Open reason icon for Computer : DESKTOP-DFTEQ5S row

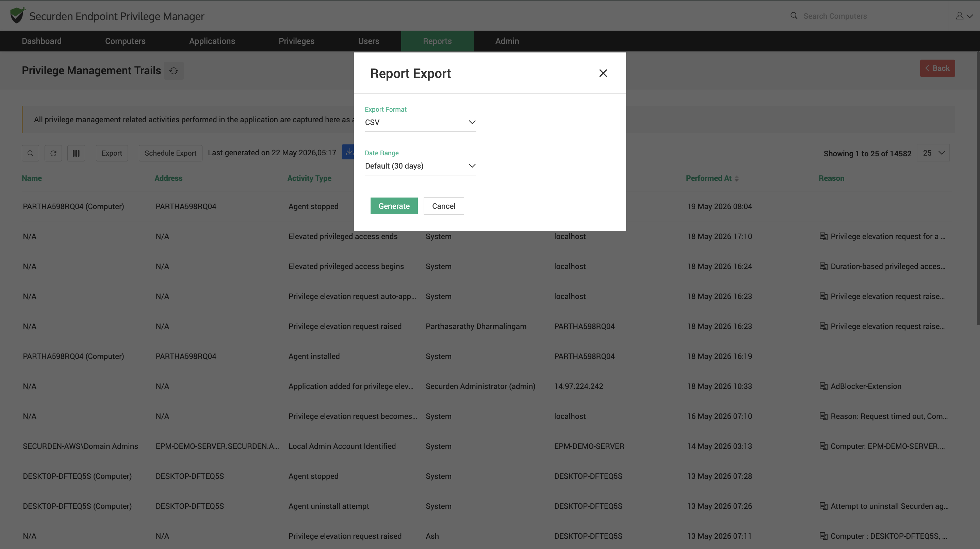coord(823,536)
